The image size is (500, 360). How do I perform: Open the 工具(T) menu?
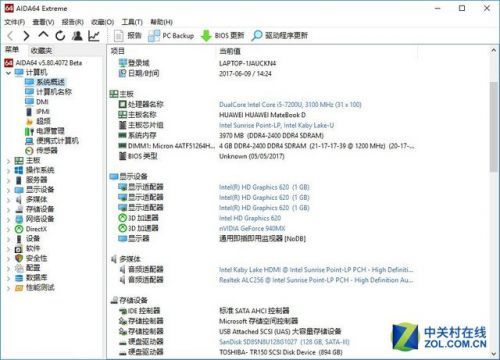[132, 22]
